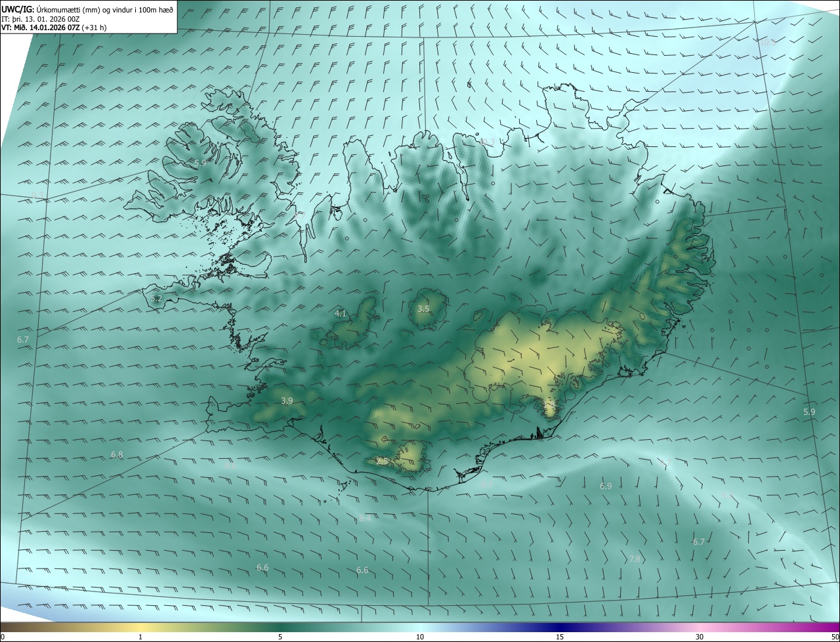Click the 3.5 value over the glacier outline
The height and width of the screenshot is (642, 840).
tap(423, 309)
